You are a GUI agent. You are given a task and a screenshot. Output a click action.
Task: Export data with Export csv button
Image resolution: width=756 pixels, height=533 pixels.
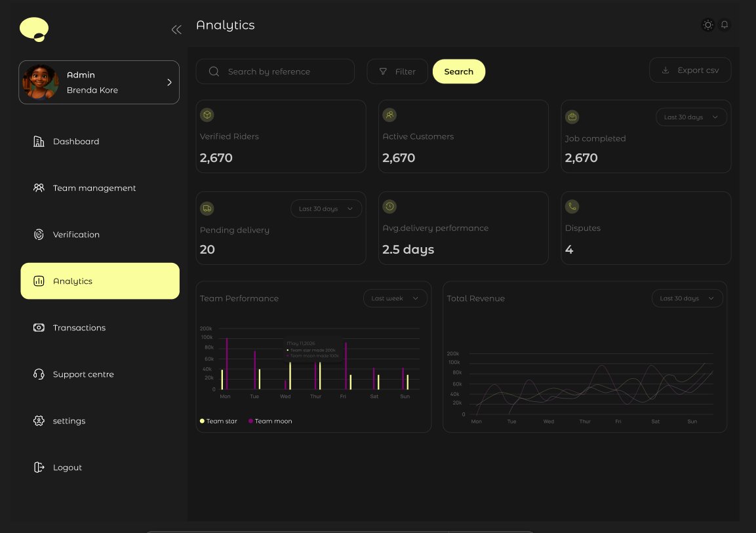[x=690, y=70]
